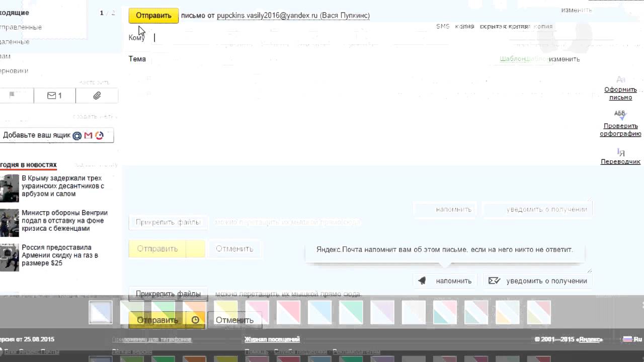Click thumbnail beside the Crimea news item
Screen dimensions: 644x362
(9, 188)
